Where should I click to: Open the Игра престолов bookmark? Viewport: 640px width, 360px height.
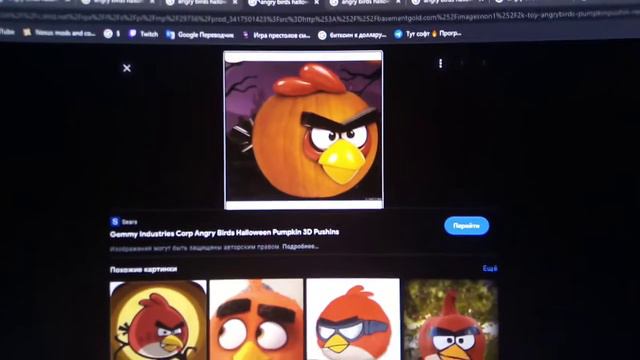pyautogui.click(x=276, y=35)
